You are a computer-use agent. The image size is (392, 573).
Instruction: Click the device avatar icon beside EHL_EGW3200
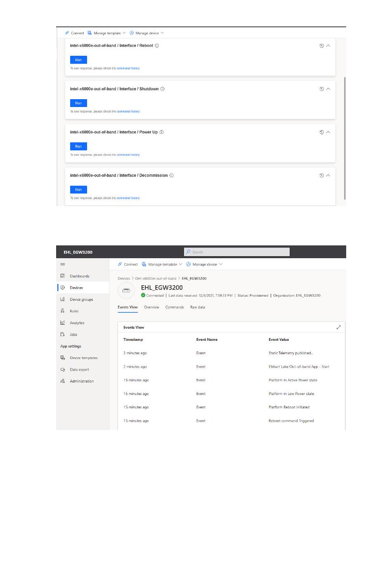click(x=126, y=290)
